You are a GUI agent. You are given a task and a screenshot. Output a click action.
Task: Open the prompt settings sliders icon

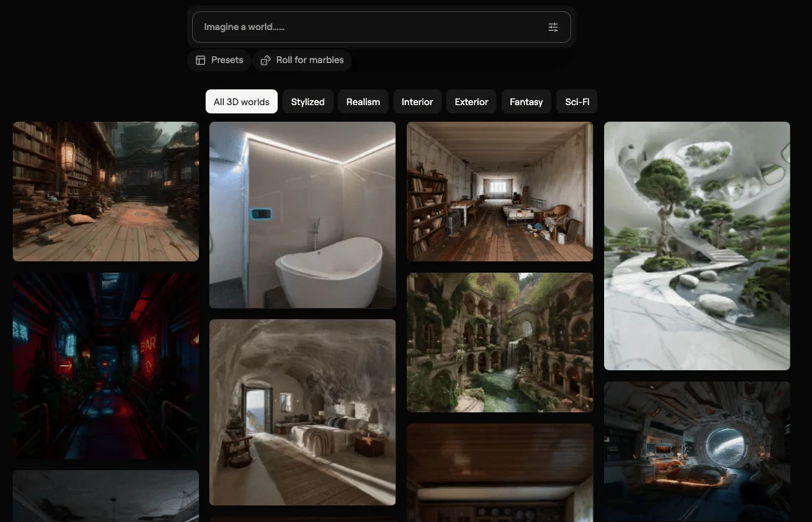[553, 27]
